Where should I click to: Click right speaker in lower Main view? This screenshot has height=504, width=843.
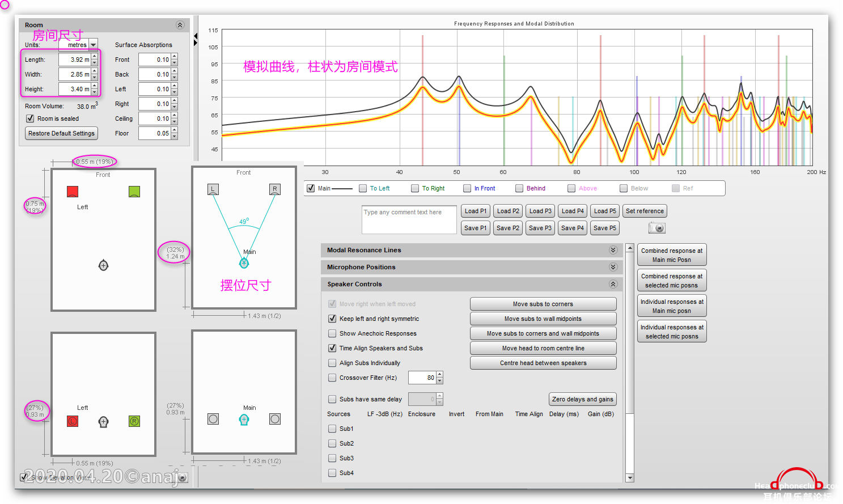[275, 419]
